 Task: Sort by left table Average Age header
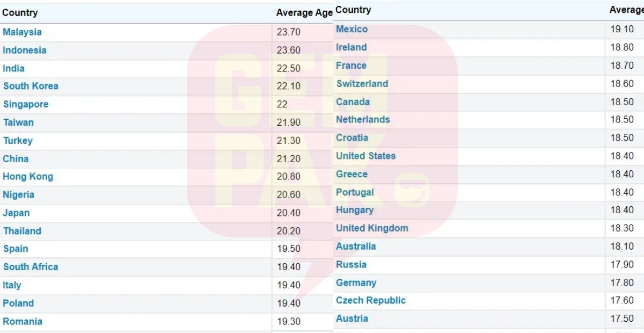click(x=304, y=13)
